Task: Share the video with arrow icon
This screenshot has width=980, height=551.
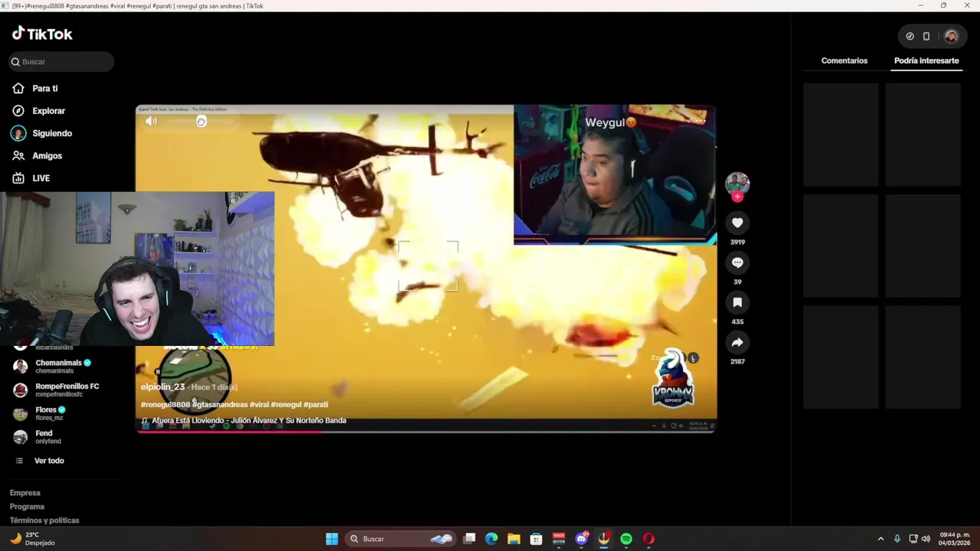Action: tap(737, 342)
